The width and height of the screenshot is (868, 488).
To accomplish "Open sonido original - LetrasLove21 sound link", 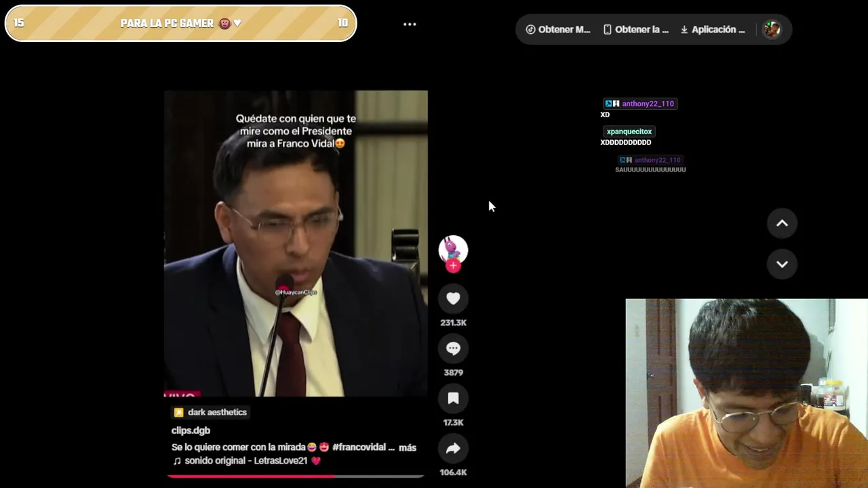I will pyautogui.click(x=246, y=461).
